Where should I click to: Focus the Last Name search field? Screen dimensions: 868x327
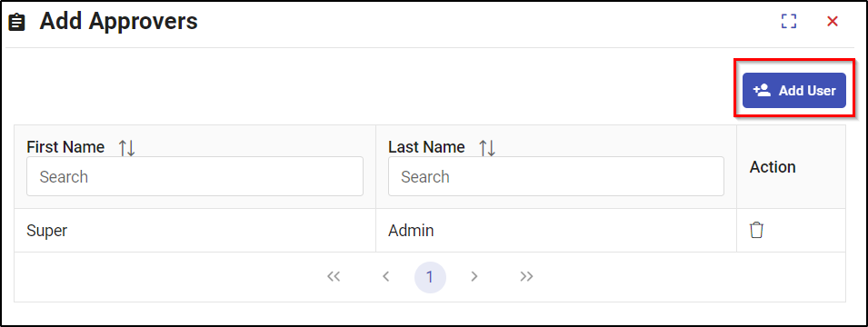pyautogui.click(x=555, y=176)
